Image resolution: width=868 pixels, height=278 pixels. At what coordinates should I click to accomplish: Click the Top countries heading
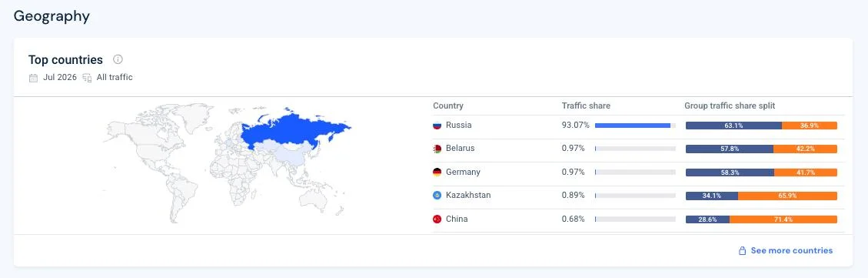pos(66,60)
